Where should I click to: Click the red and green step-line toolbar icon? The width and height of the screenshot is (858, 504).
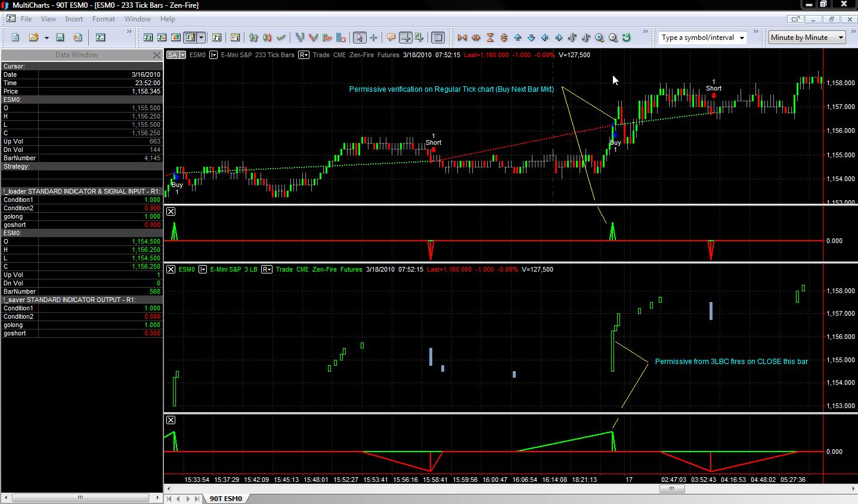[x=327, y=38]
